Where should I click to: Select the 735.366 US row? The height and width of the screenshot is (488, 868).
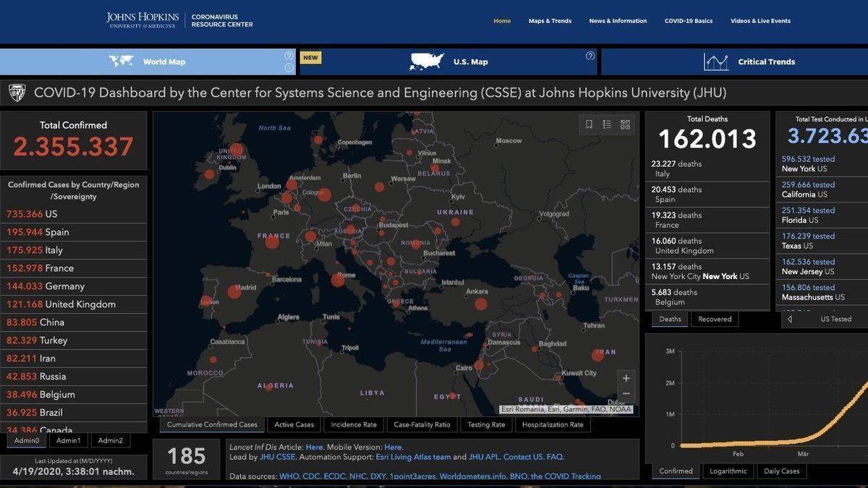coord(73,214)
